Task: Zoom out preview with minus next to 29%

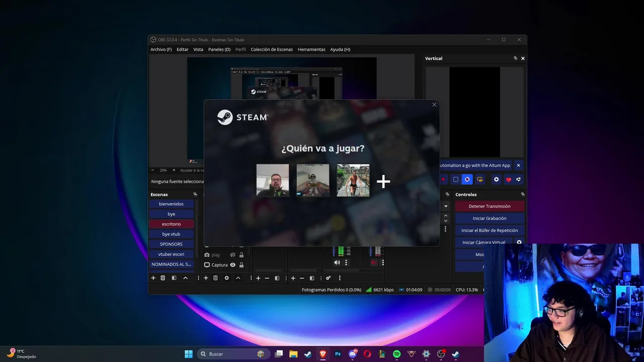Action: [x=152, y=170]
